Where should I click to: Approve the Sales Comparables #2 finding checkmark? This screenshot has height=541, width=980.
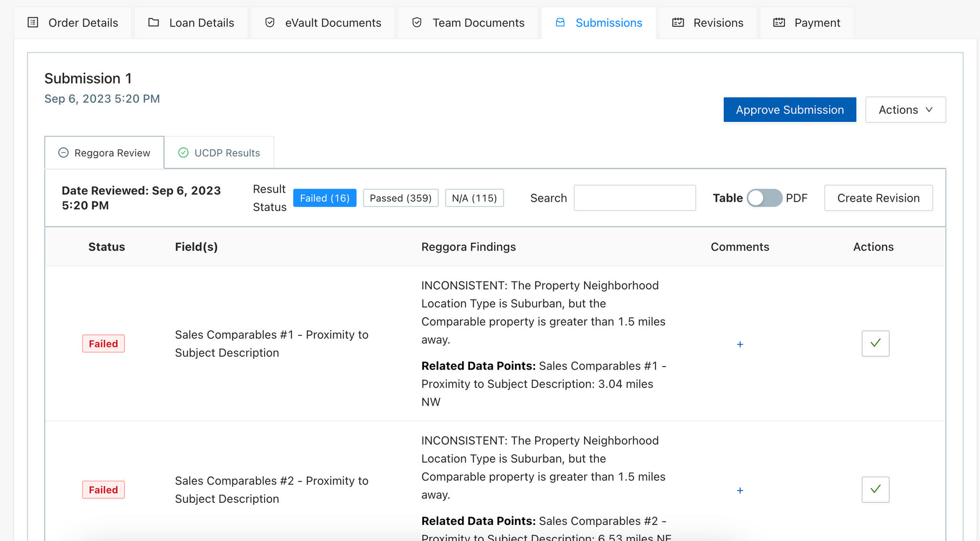(x=875, y=489)
